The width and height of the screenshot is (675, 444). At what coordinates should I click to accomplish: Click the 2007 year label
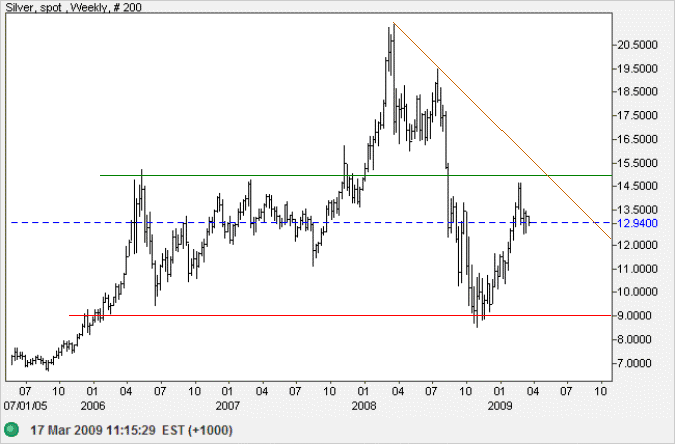click(x=228, y=406)
